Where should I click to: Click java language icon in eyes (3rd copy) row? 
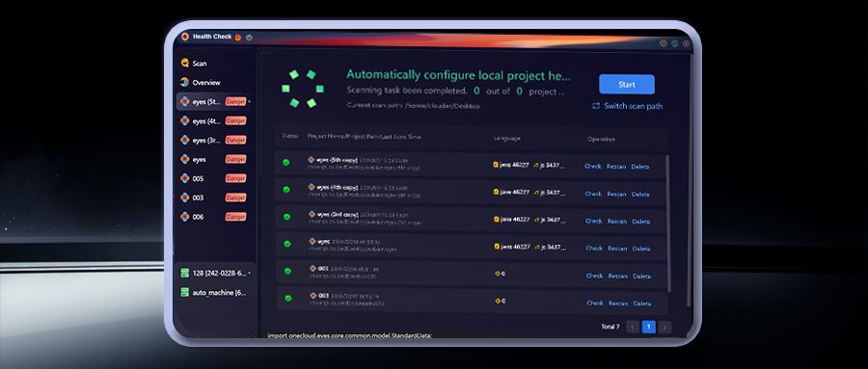tap(497, 219)
